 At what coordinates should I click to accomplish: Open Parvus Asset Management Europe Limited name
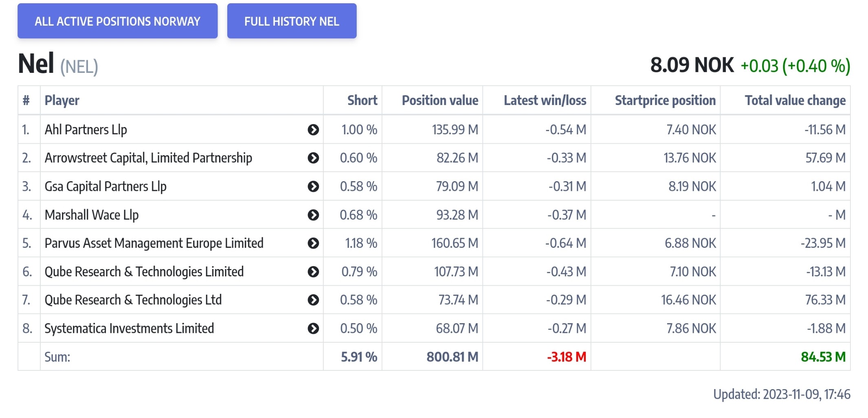154,243
